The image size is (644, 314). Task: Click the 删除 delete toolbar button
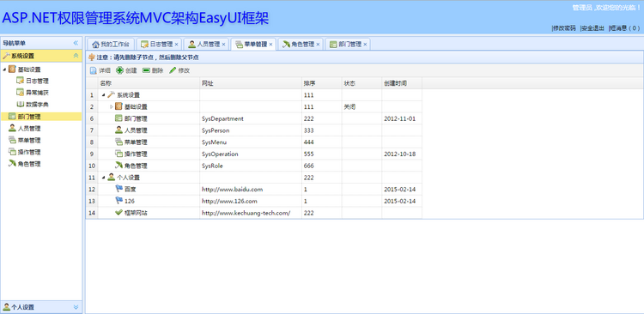[x=153, y=70]
